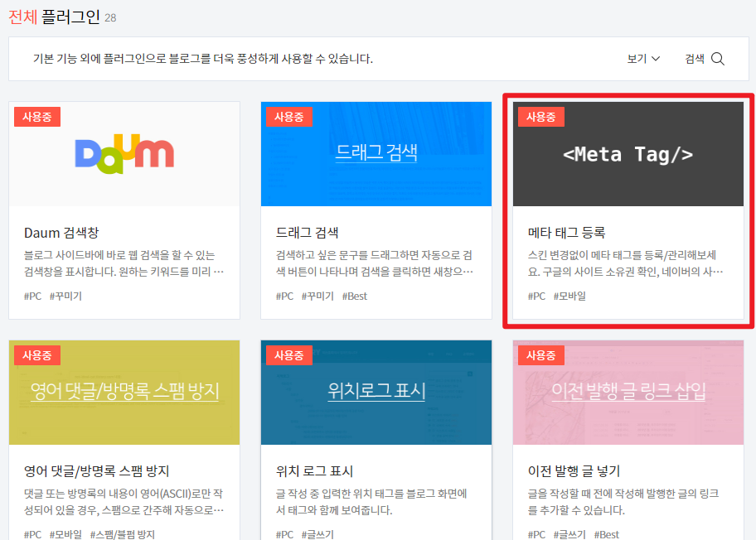
Task: Click the 전체 플러그인 heading
Action: tap(54, 17)
